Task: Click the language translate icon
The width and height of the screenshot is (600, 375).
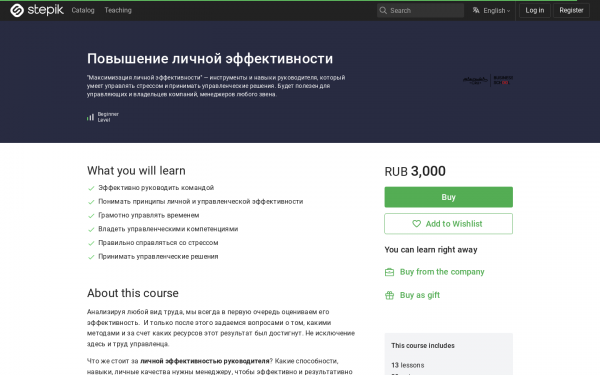Action: [x=476, y=10]
